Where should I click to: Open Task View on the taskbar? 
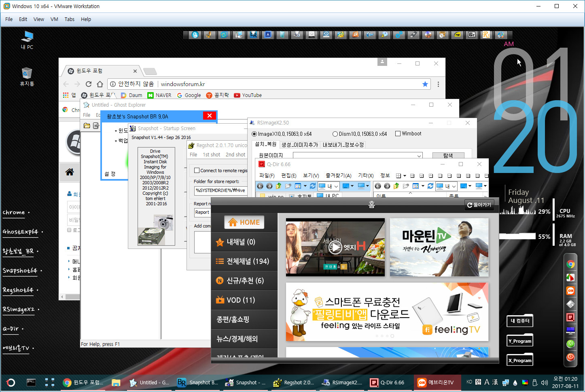click(49, 382)
